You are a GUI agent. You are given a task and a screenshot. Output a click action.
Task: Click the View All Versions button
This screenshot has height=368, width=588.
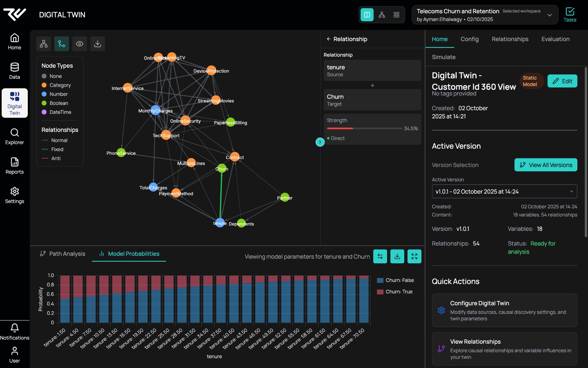[x=546, y=165]
